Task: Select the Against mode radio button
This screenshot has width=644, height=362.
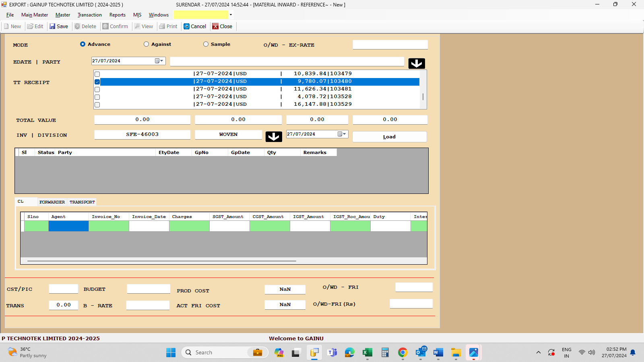Action: click(x=147, y=44)
